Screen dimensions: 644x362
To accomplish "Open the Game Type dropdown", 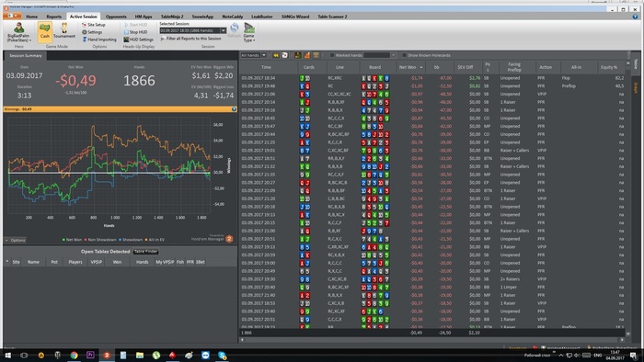I will click(249, 32).
